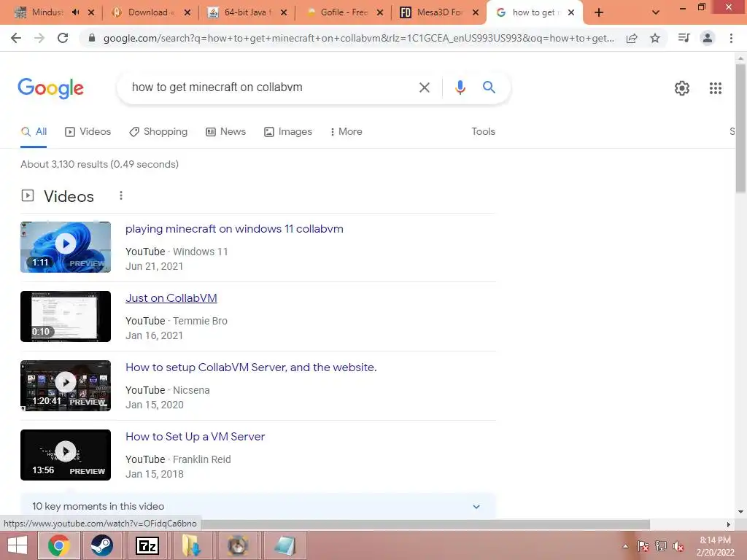Open Chrome's three-dot menu
The height and width of the screenshot is (560, 747).
(x=731, y=38)
